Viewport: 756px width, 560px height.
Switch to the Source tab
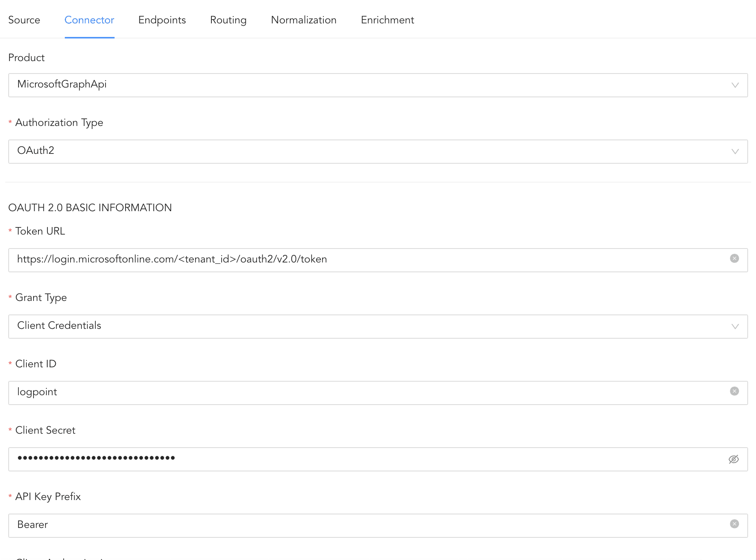point(24,20)
